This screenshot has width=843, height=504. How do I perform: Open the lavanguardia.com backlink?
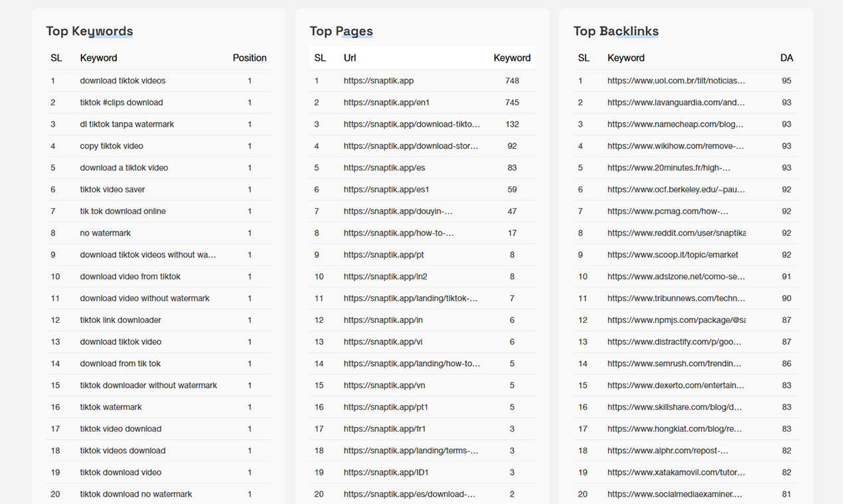(x=676, y=103)
